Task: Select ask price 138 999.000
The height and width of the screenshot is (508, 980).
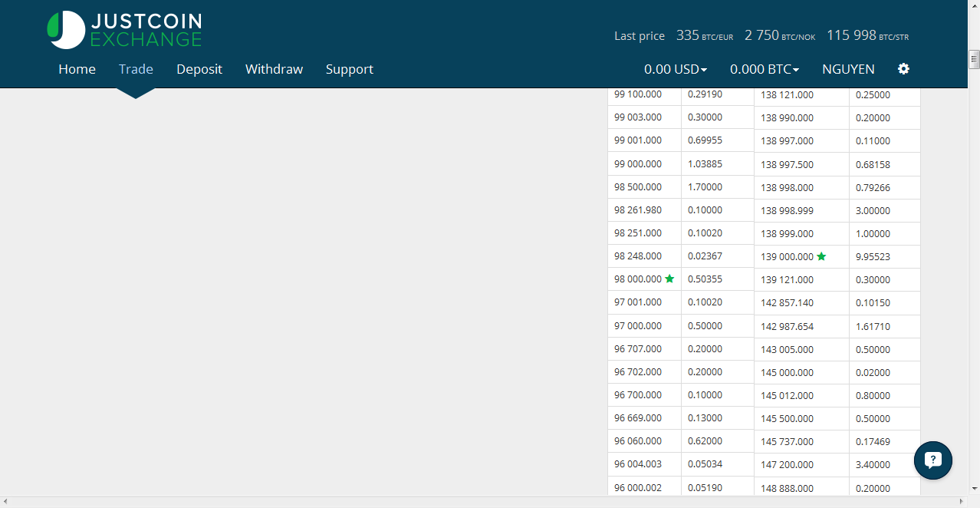Action: (788, 233)
